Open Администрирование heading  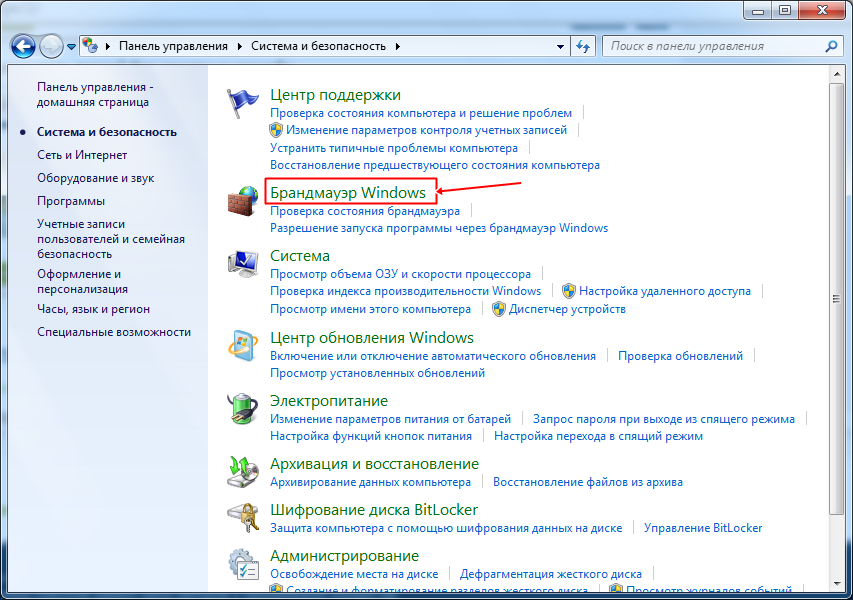[x=345, y=555]
